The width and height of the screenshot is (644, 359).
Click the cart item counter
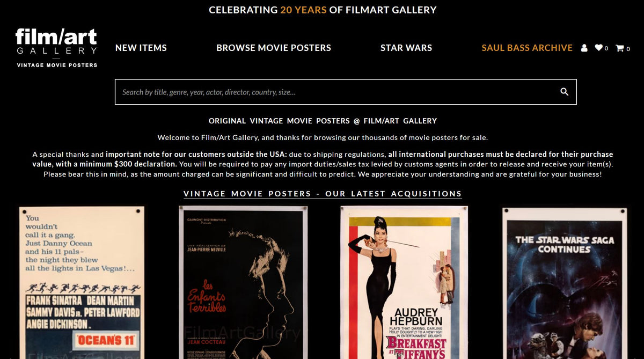click(x=628, y=48)
